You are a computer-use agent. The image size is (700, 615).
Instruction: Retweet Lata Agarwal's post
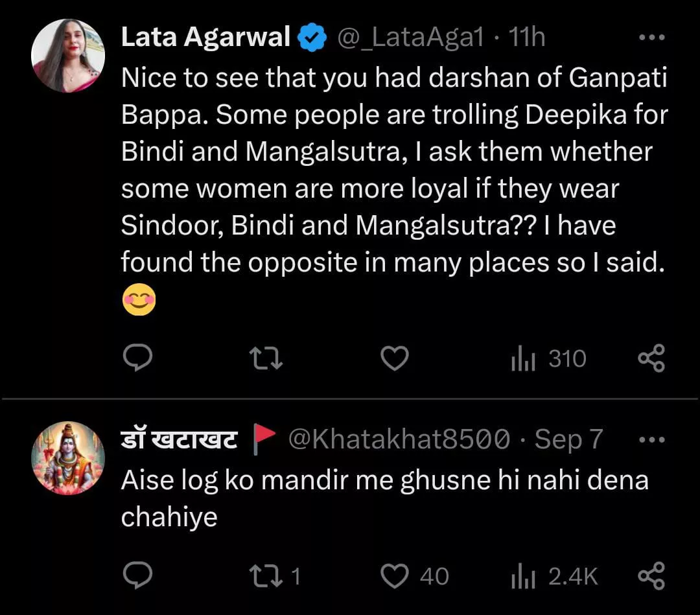tap(266, 358)
